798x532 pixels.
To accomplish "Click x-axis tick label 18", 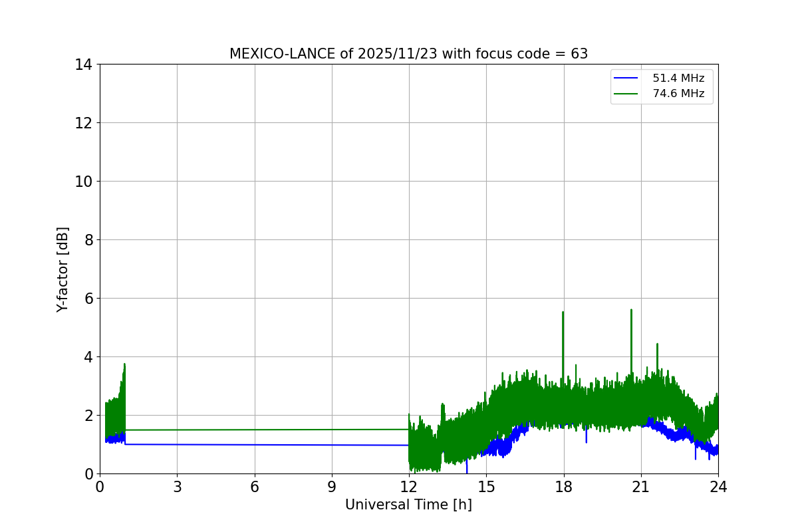I will [564, 487].
